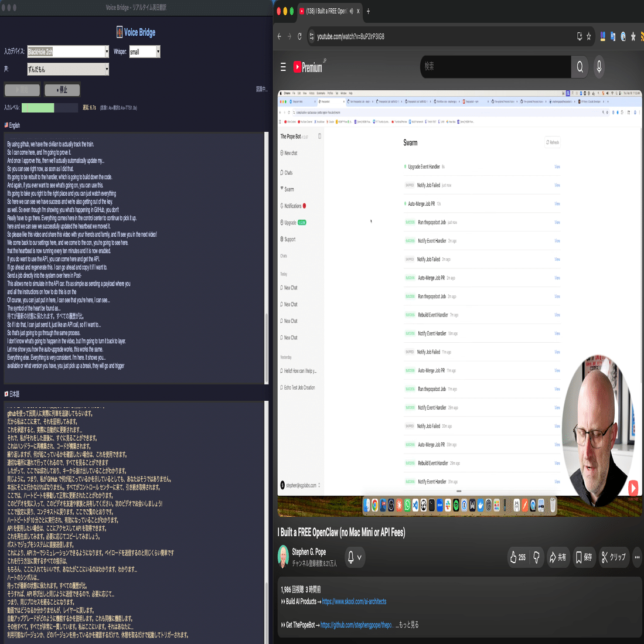Click the クリップ clip button

click(614, 557)
